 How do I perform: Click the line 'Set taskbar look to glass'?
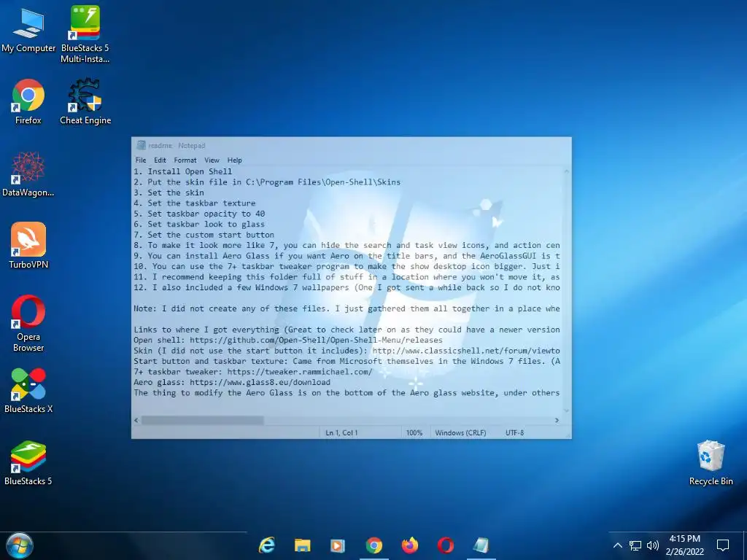199,225
